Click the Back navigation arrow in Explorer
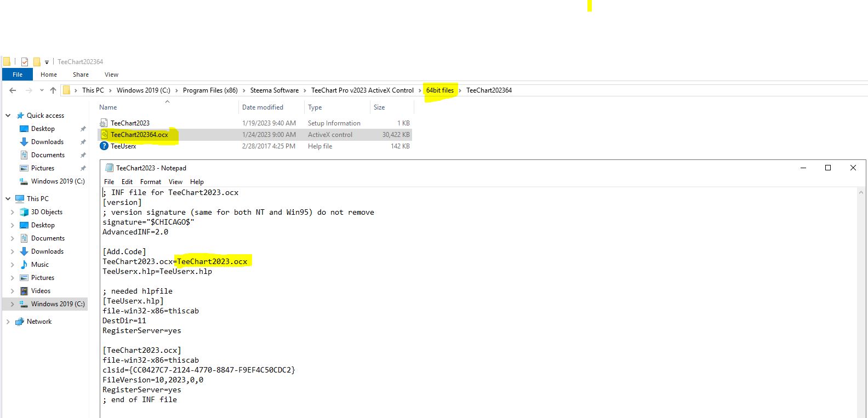Image resolution: width=868 pixels, height=418 pixels. [x=13, y=90]
